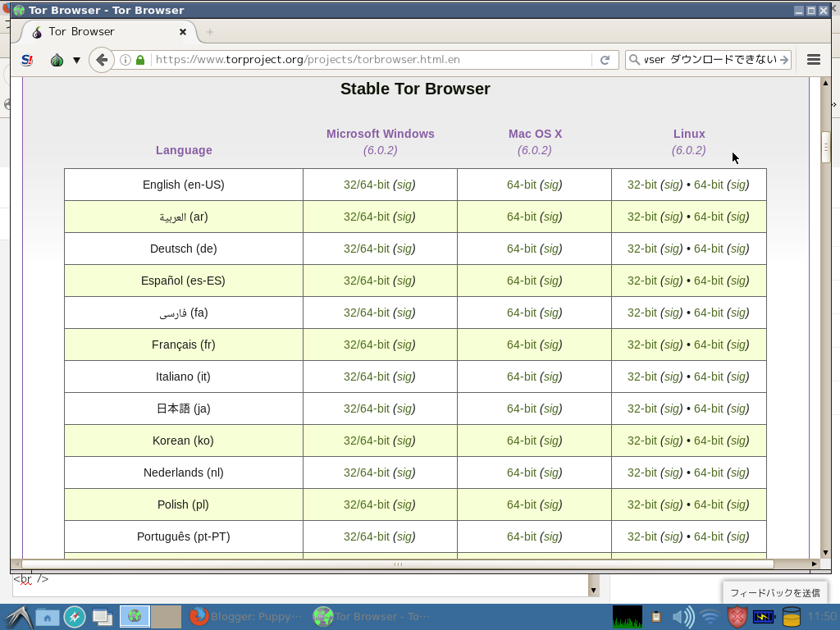This screenshot has width=840, height=630.
Task: Click the show desktop windows icon
Action: [102, 617]
